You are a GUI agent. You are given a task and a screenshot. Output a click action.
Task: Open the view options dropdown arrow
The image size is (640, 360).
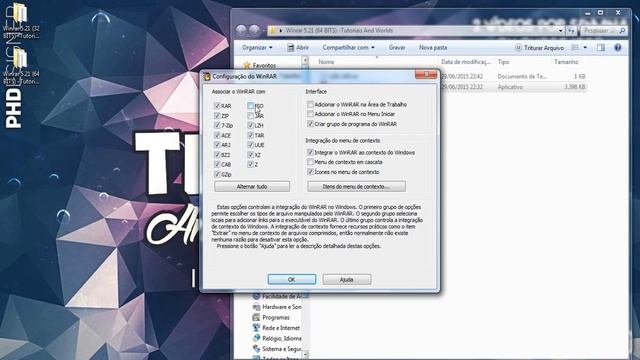coord(585,48)
